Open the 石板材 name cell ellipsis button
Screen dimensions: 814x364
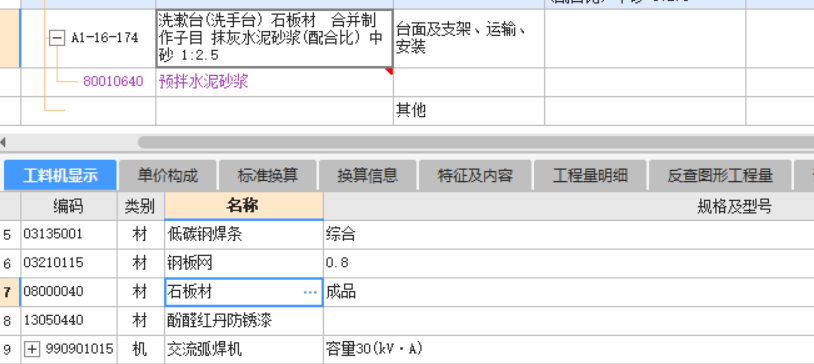point(310,292)
